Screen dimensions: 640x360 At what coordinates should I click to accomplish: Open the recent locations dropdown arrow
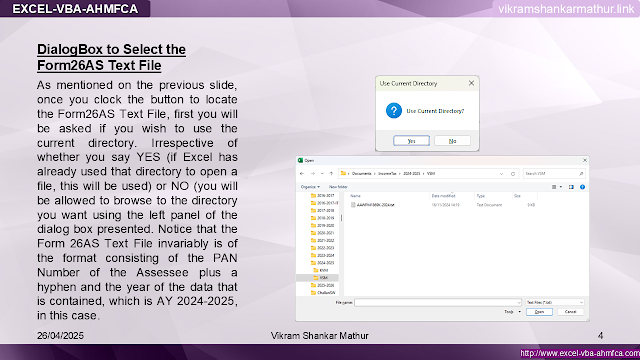(x=322, y=173)
